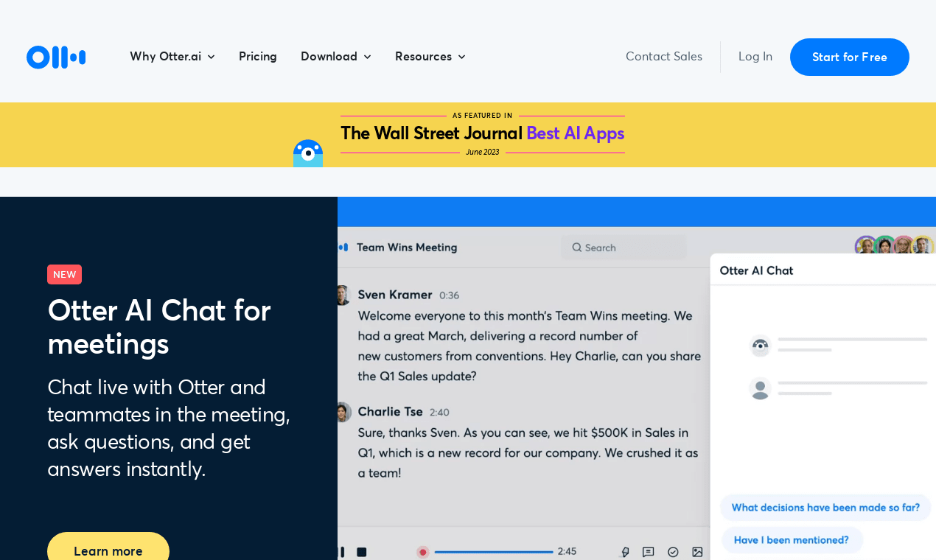Click the Team Wins Meeting title

click(407, 248)
